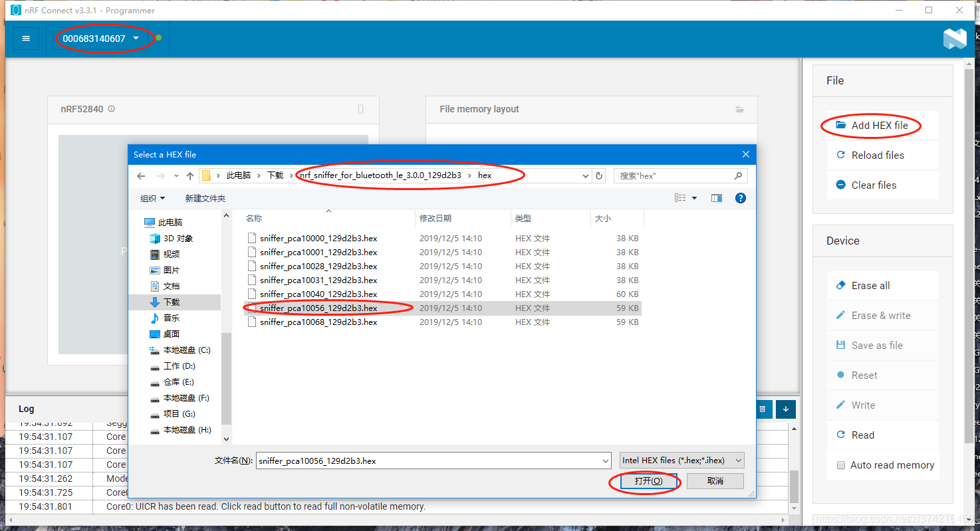Open 仓库 (E:) drive
Viewport: 980px width, 531px height.
click(x=172, y=381)
